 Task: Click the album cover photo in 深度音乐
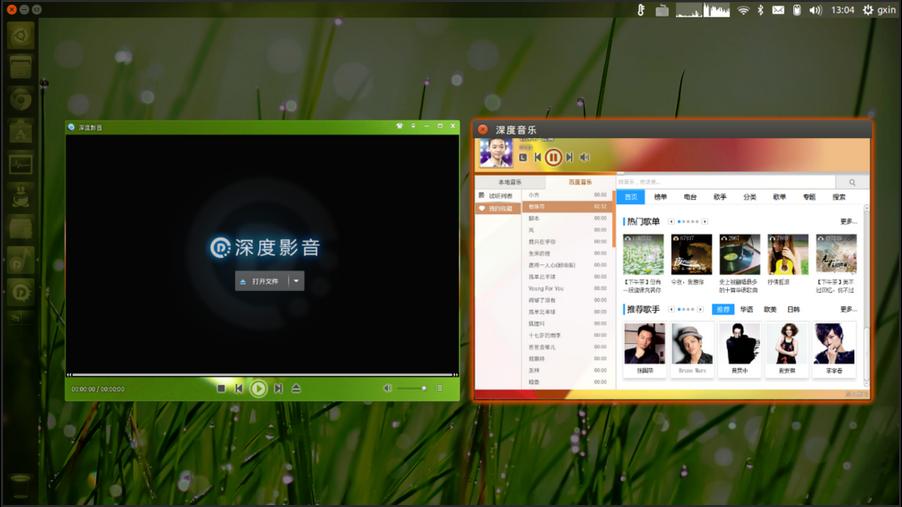tap(496, 153)
